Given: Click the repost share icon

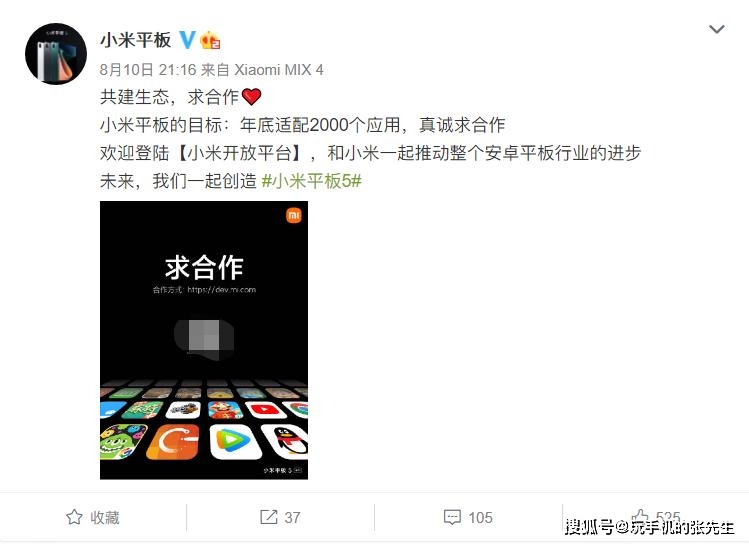Looking at the screenshot, I should (268, 517).
